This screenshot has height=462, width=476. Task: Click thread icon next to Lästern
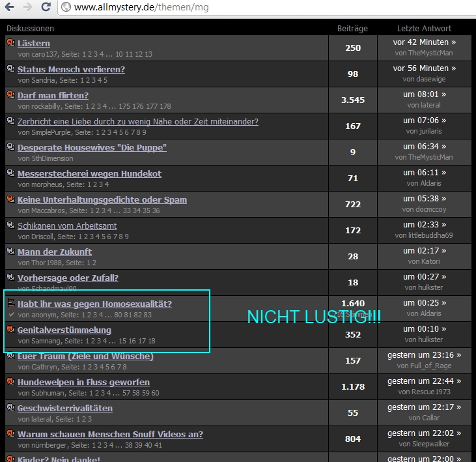tap(10, 42)
